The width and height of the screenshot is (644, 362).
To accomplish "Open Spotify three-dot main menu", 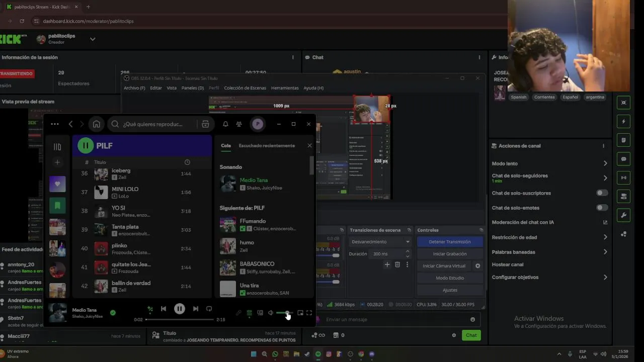I will coord(55,124).
